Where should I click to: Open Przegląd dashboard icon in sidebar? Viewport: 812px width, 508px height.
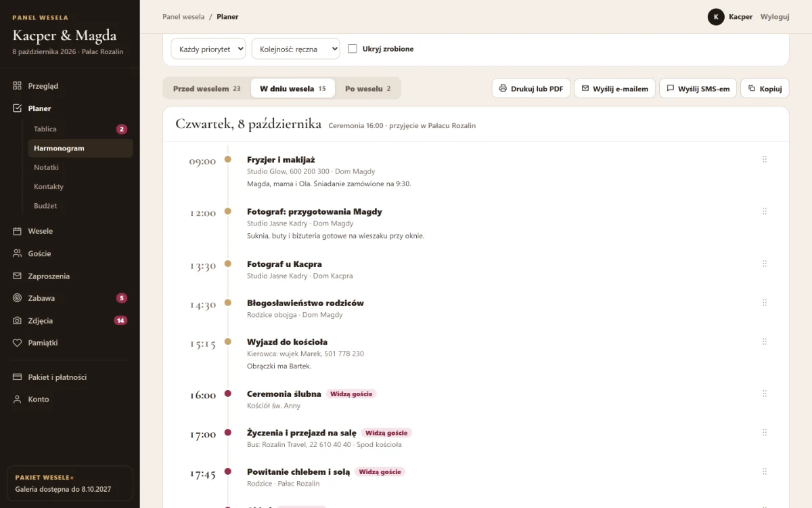(18, 86)
